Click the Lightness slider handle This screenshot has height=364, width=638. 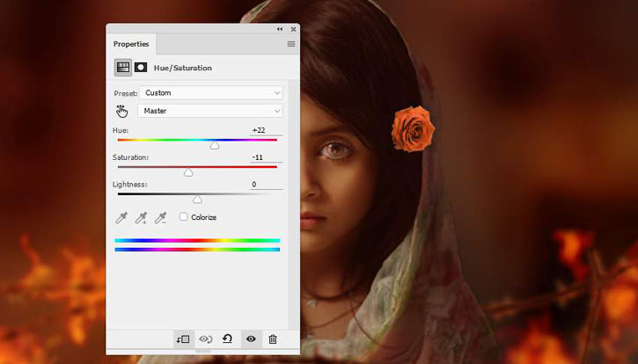[x=197, y=200]
